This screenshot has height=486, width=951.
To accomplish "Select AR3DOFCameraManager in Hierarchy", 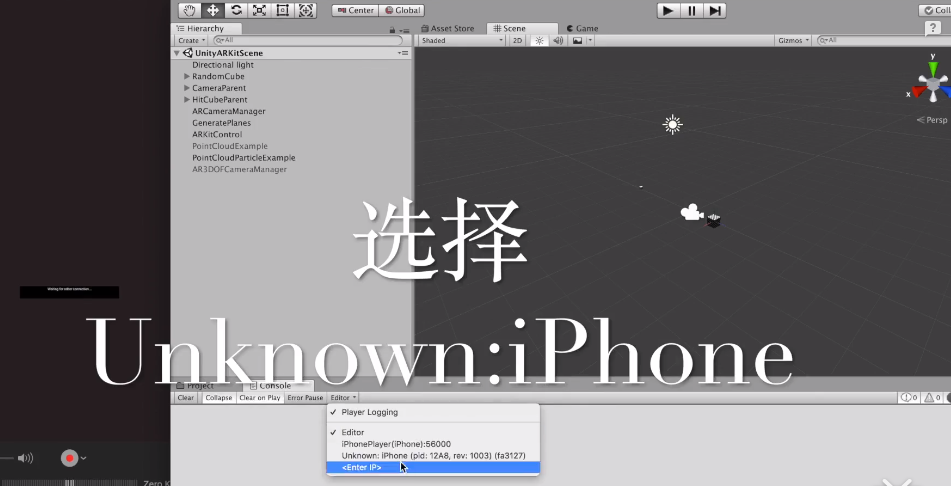I will [x=240, y=169].
